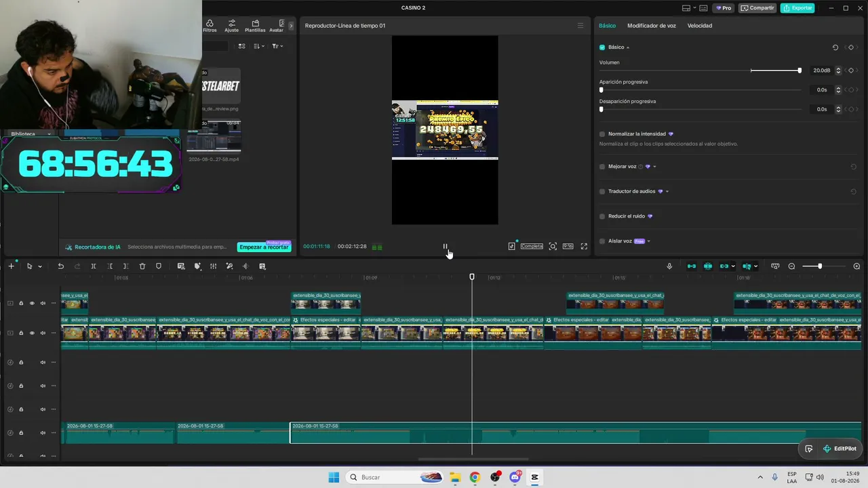Click the audio waveform icon in the timeline toolbar
Viewport: 868px width, 488px height.
pyautogui.click(x=245, y=266)
